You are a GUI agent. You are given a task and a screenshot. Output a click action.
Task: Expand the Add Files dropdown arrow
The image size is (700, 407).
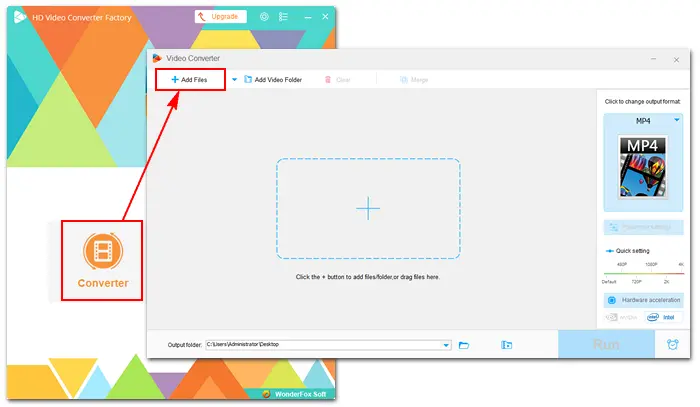[234, 79]
